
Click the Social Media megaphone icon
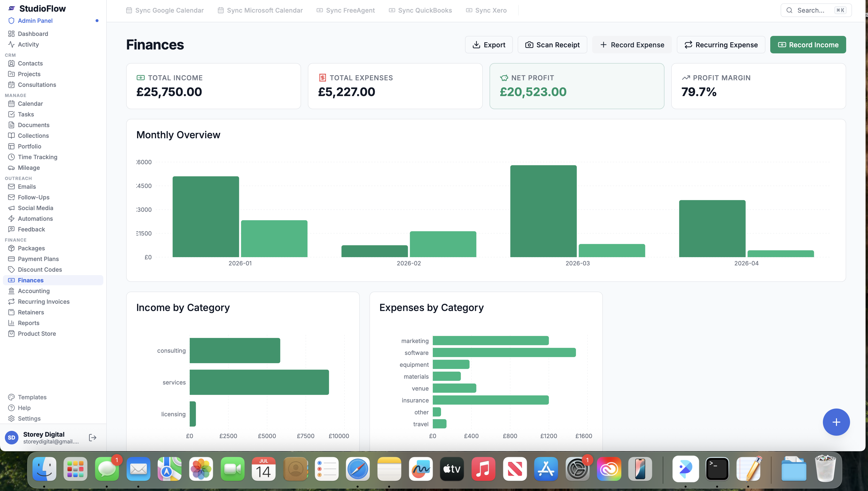[x=11, y=208]
